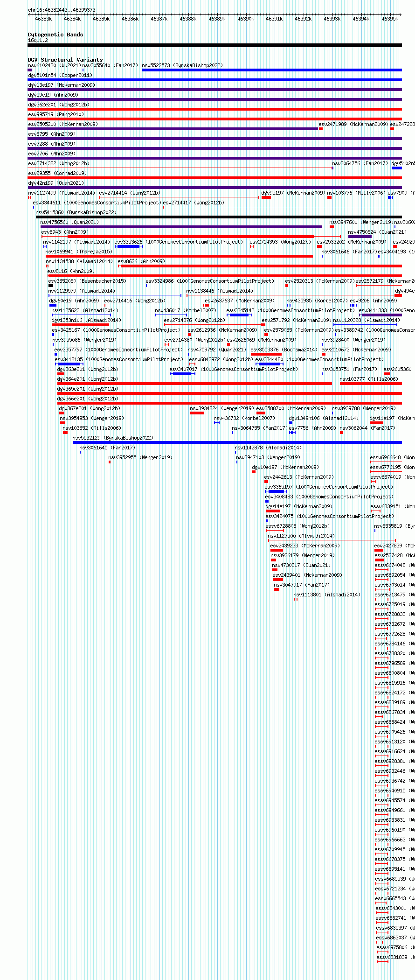Image resolution: width=415 pixels, height=980 pixels.
Task: Open variant nsv6102430 (Wu2021)
Action: [55, 65]
